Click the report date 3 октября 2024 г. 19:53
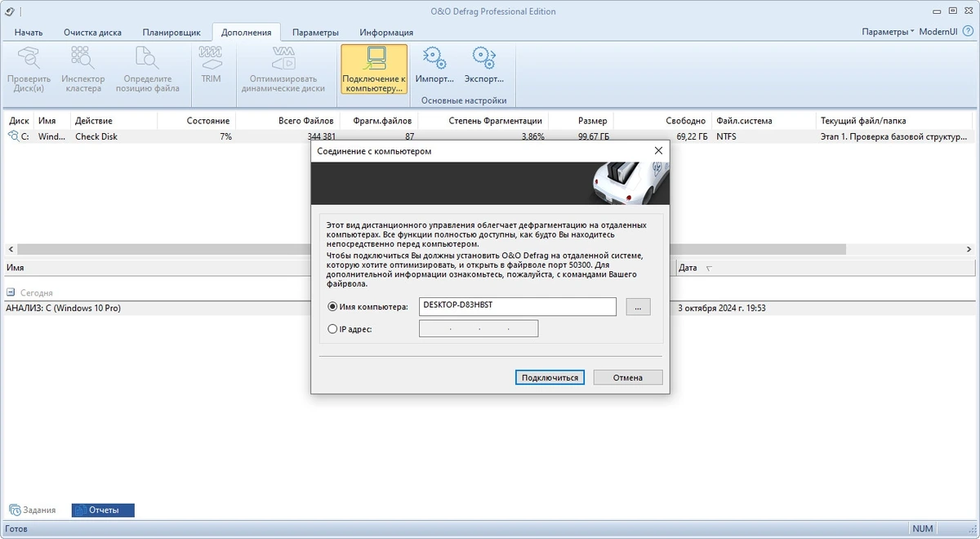 (x=722, y=308)
